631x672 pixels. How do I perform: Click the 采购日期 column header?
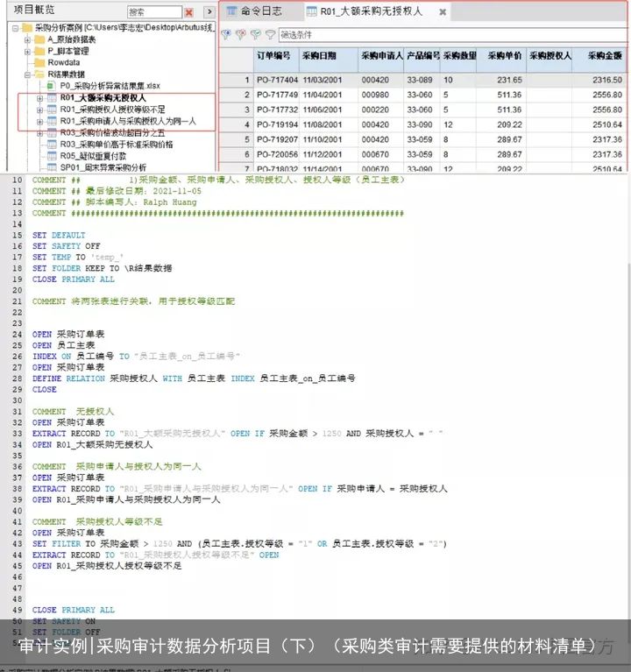tap(329, 60)
